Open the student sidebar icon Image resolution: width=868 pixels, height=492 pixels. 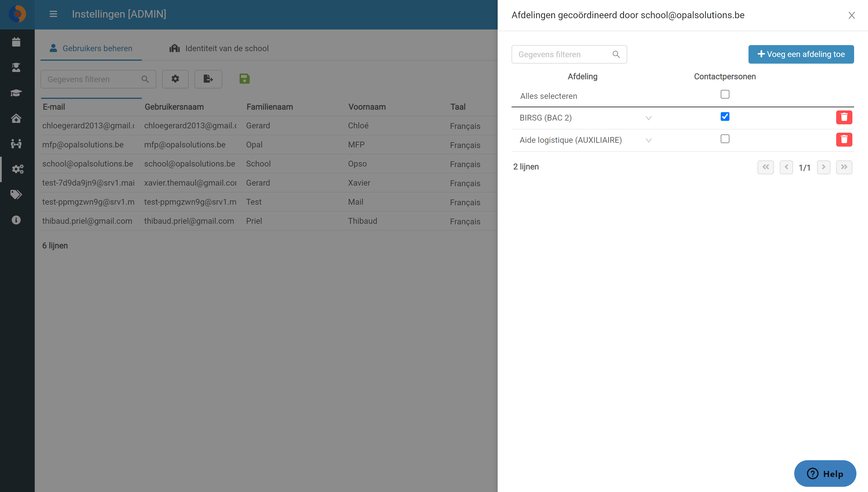(16, 67)
